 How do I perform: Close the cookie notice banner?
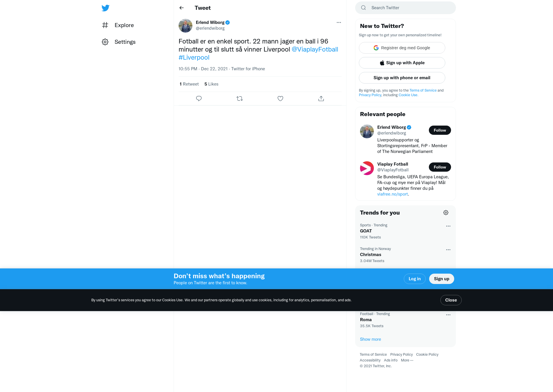coord(451,300)
